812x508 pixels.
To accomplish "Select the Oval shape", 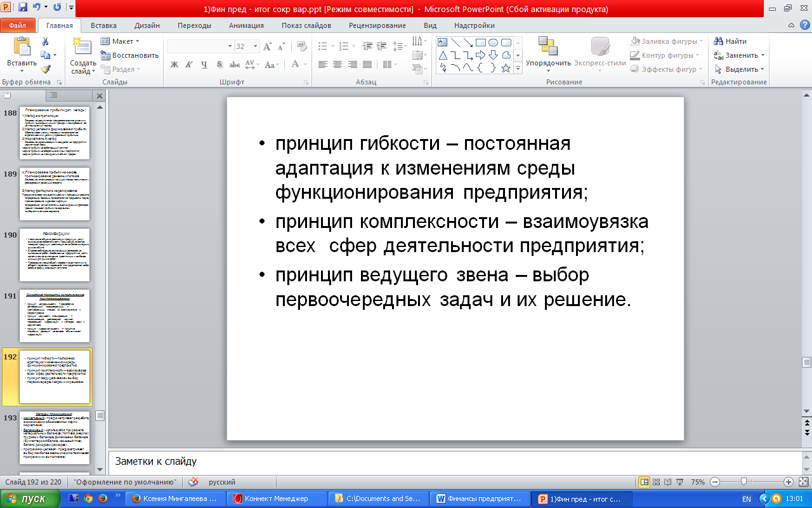I will [x=493, y=43].
